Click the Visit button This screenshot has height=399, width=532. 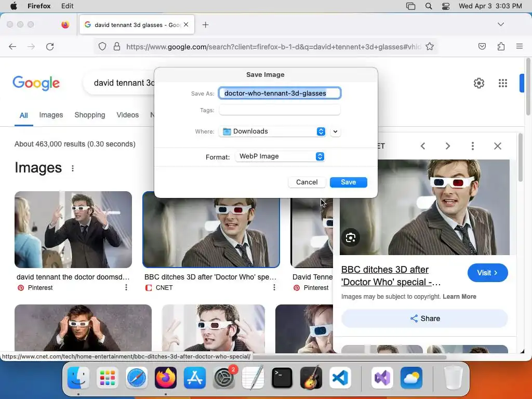[487, 273]
